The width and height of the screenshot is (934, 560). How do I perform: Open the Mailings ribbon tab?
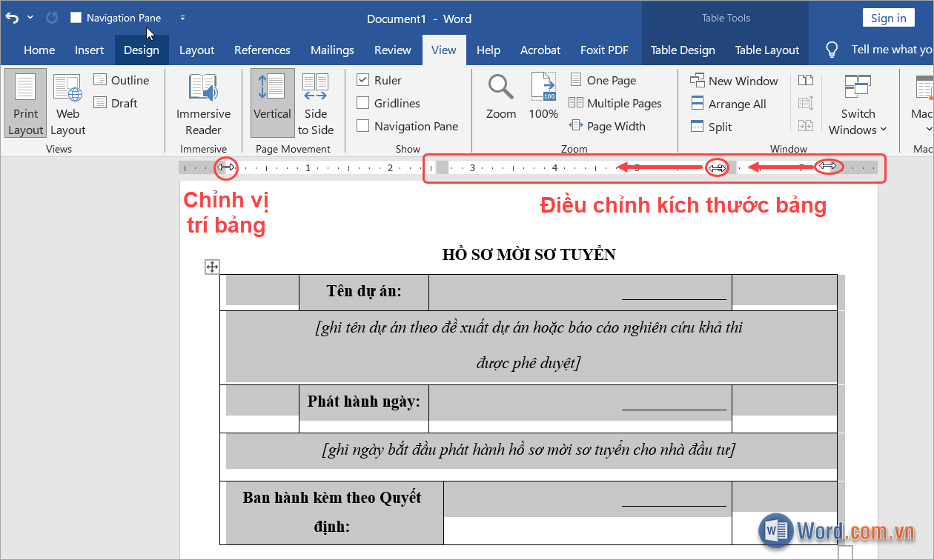click(332, 50)
